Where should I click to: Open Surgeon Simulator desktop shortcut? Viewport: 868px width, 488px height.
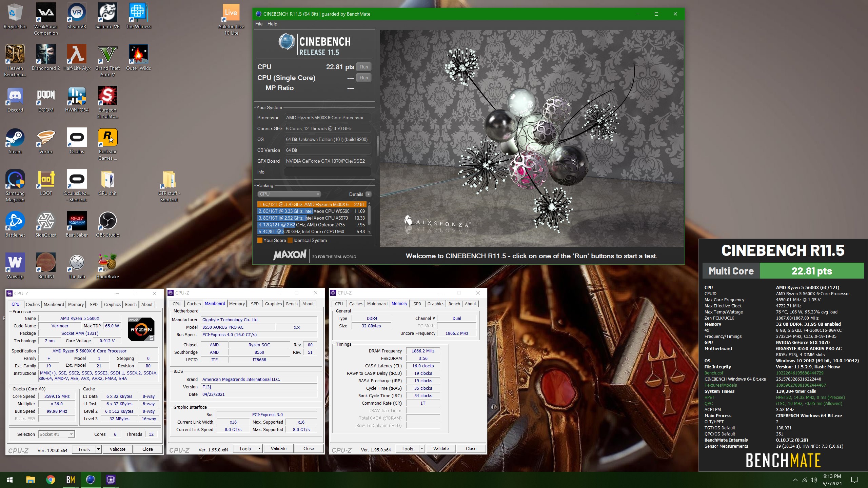[107, 102]
